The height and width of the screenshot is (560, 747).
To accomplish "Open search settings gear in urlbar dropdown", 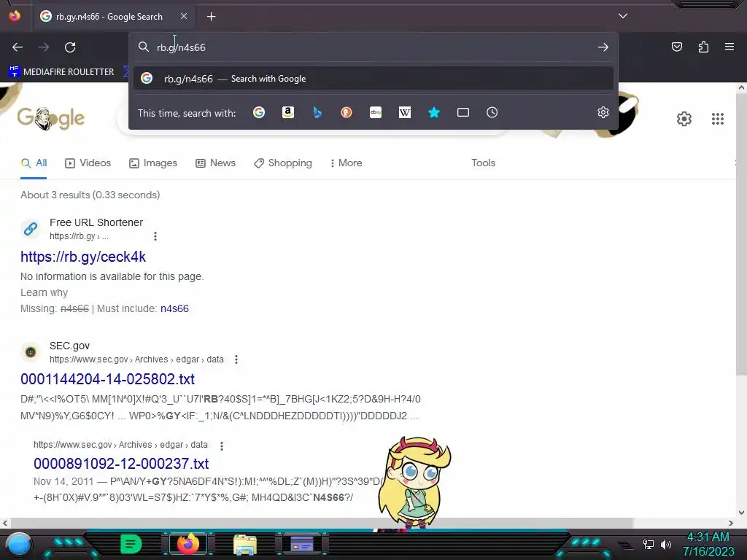I will 603,112.
